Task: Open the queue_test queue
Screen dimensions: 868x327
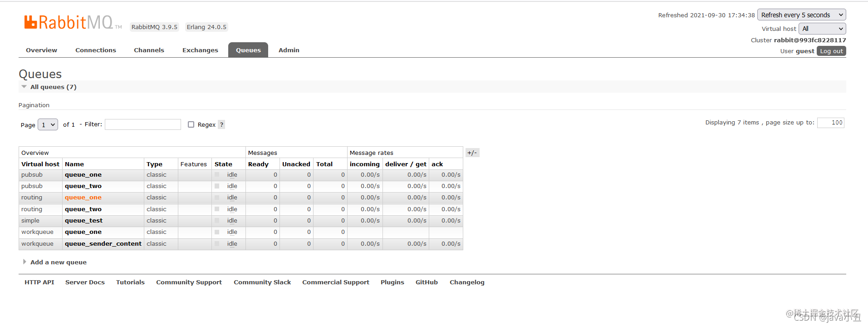Action: (x=83, y=221)
